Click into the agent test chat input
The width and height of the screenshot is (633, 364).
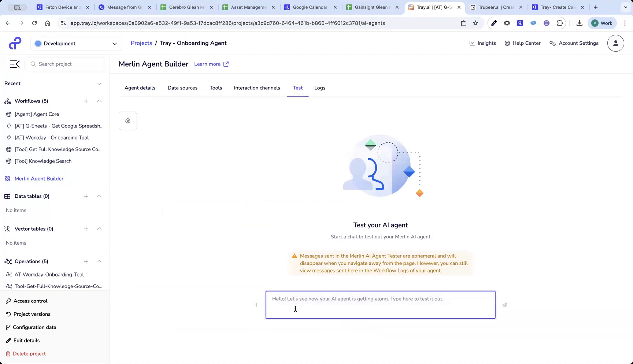tap(380, 305)
